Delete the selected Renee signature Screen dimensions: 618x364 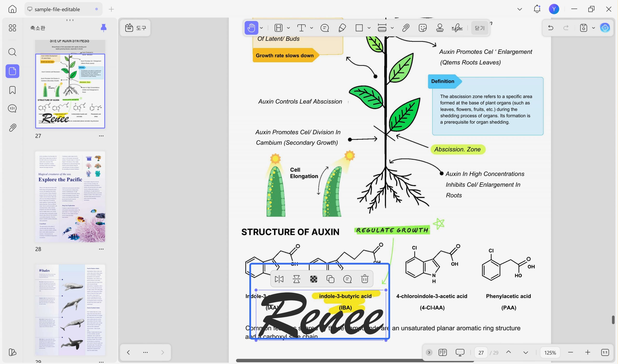click(x=365, y=279)
